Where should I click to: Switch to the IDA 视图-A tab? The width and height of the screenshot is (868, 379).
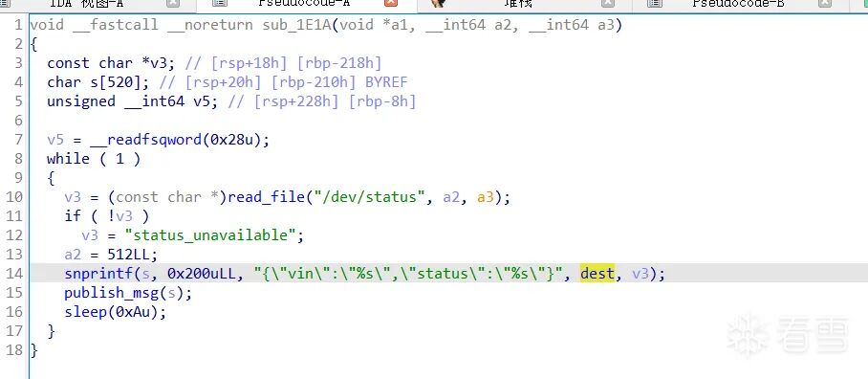(x=86, y=3)
